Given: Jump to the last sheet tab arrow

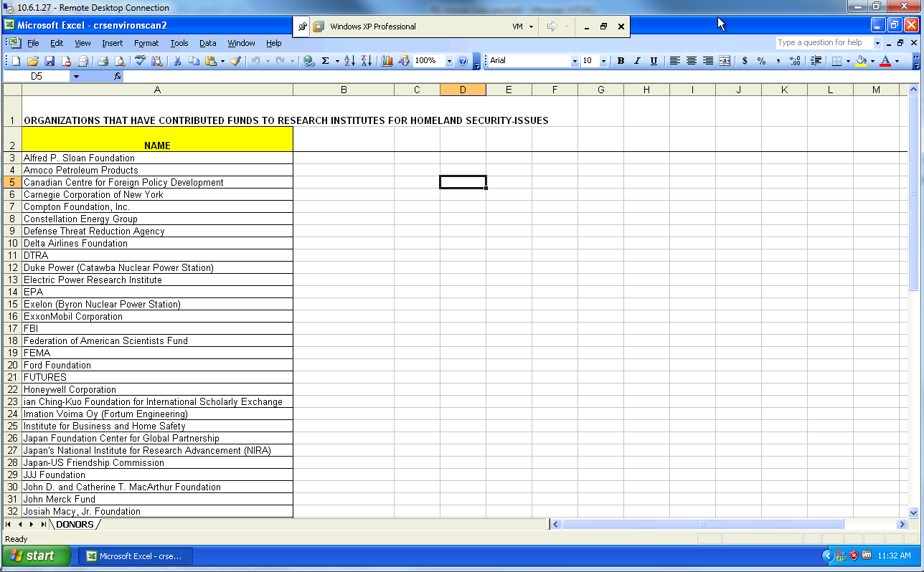Looking at the screenshot, I should (44, 525).
